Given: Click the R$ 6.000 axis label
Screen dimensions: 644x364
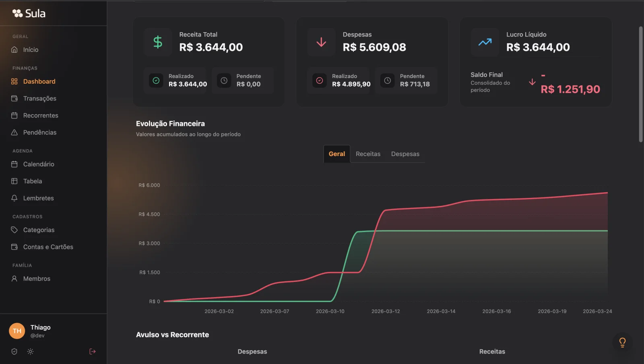Looking at the screenshot, I should [x=149, y=185].
